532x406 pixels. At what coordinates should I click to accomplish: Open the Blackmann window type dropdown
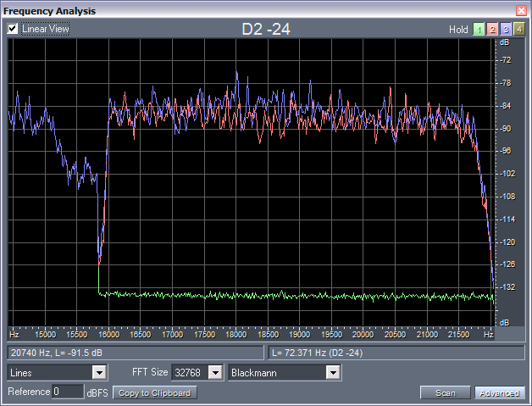pos(333,373)
